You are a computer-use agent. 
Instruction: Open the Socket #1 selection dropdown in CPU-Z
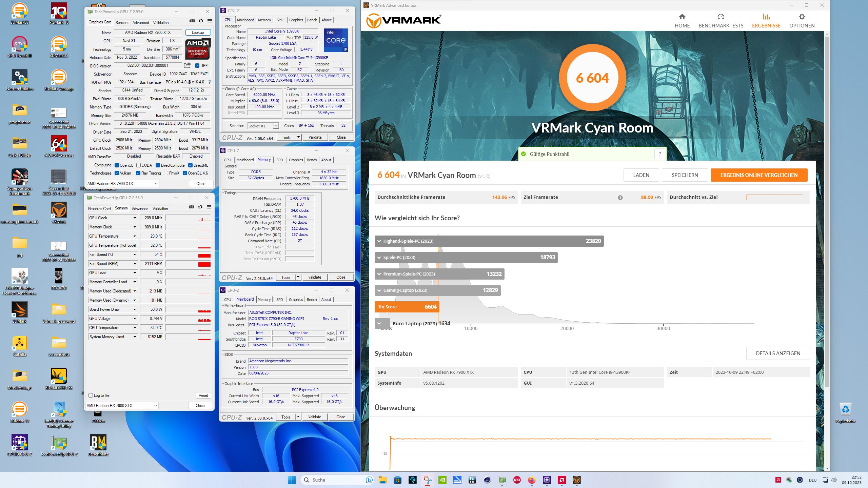263,126
